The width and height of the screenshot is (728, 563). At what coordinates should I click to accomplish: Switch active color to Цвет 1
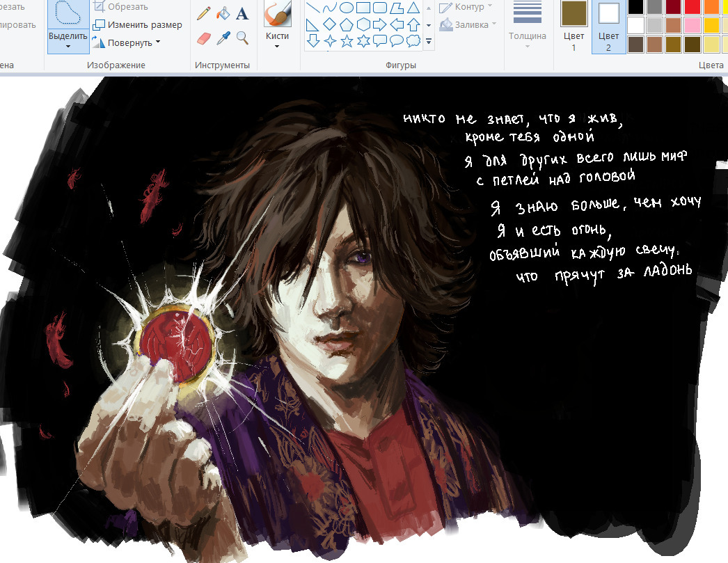coord(573,26)
